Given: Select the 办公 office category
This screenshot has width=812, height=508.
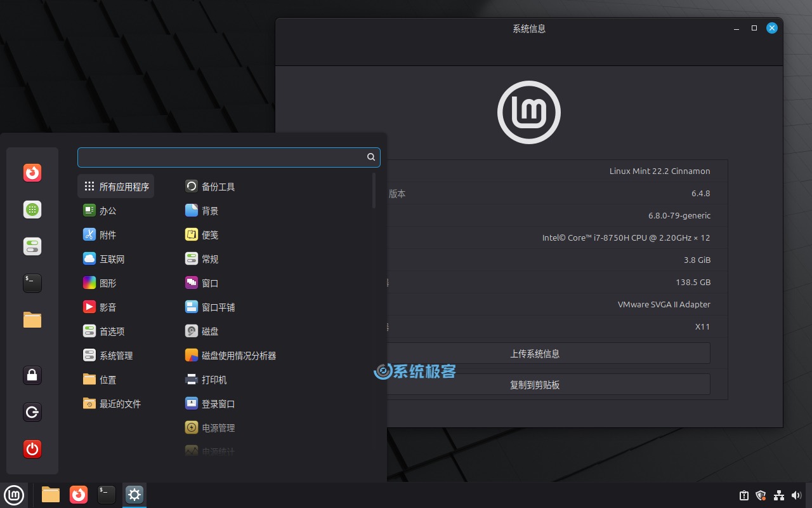Looking at the screenshot, I should point(100,211).
